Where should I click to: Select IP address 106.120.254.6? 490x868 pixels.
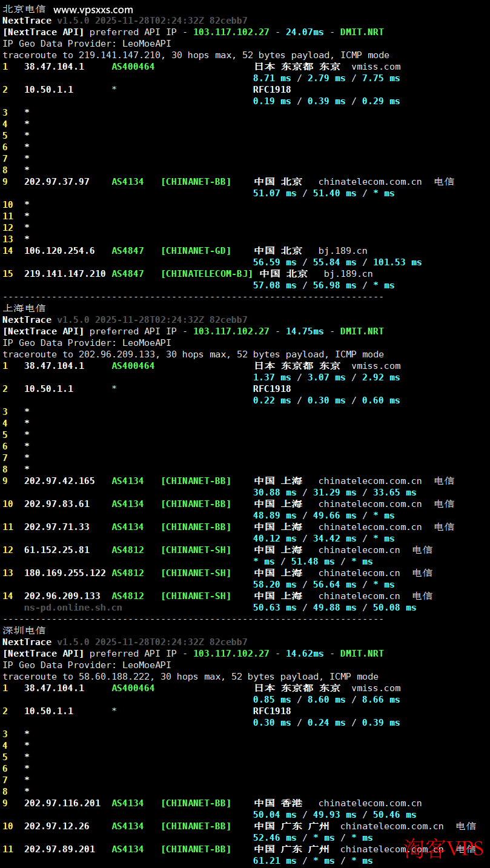pos(59,251)
